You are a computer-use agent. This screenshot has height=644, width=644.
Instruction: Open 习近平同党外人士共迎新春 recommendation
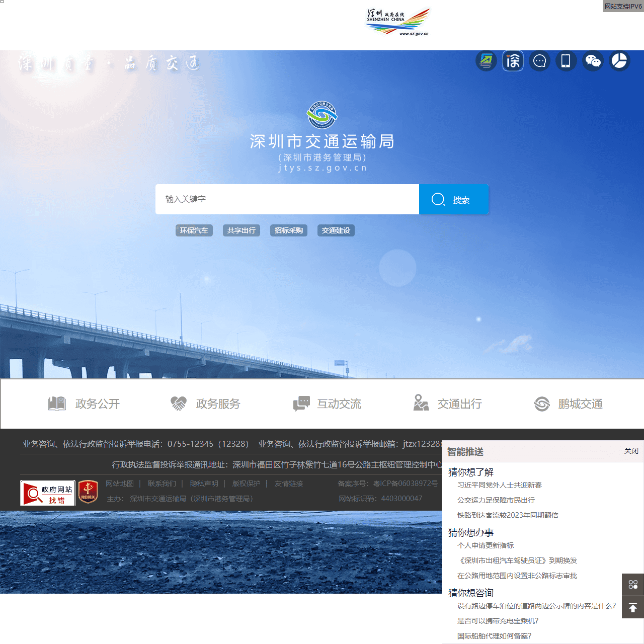(x=500, y=485)
